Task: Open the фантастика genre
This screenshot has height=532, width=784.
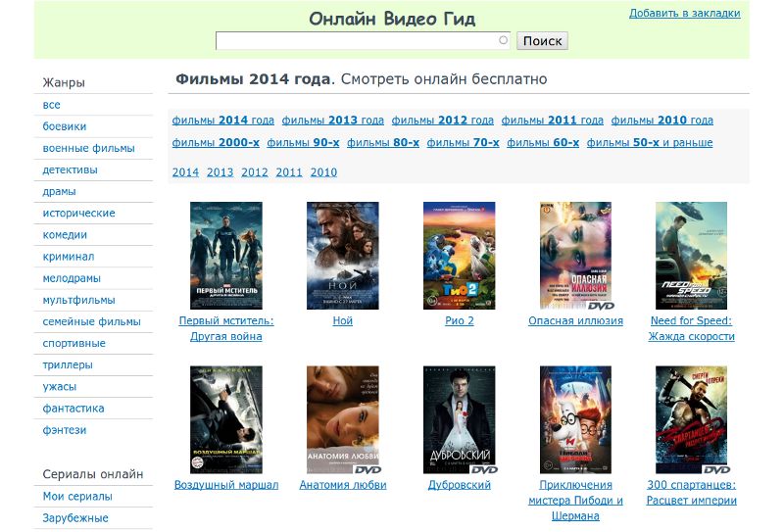Action: (73, 409)
